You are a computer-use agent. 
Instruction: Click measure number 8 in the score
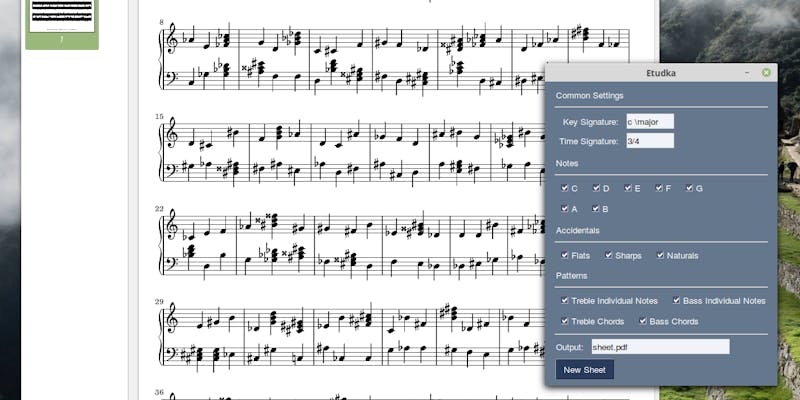point(162,22)
